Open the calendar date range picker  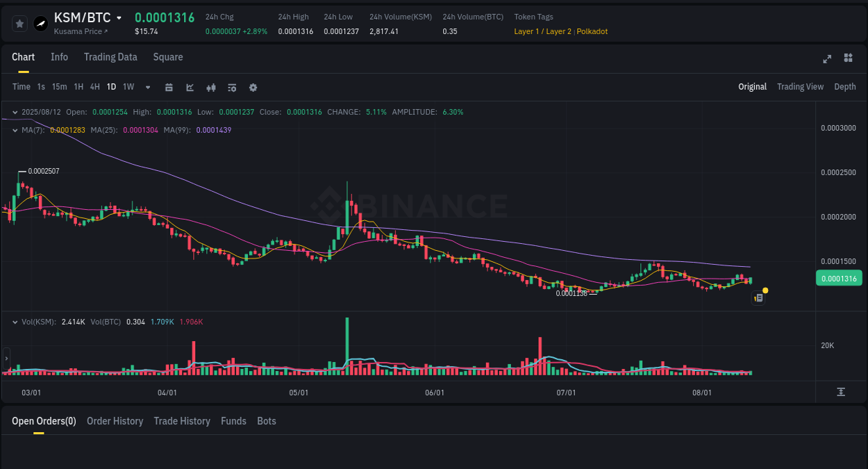pyautogui.click(x=169, y=87)
